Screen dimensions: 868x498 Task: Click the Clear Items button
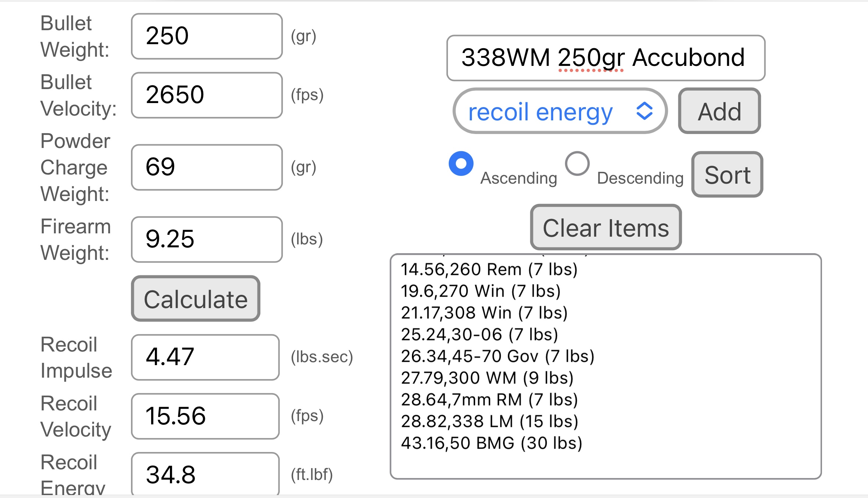pyautogui.click(x=606, y=227)
